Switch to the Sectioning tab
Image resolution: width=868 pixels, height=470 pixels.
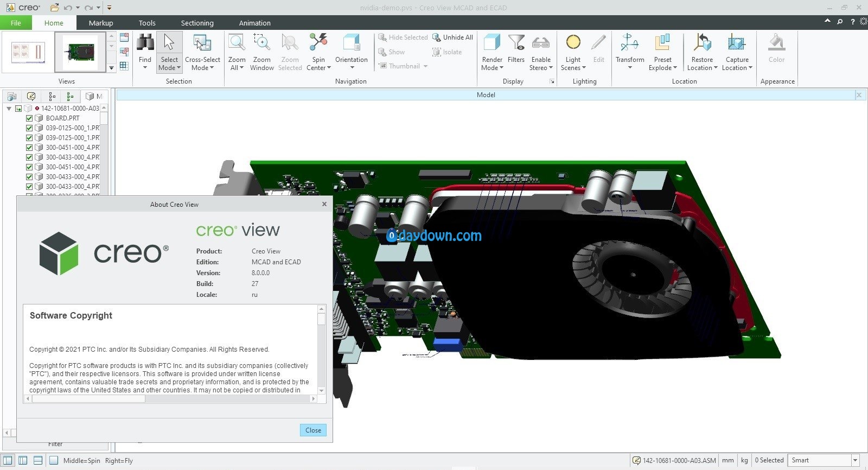pos(197,23)
